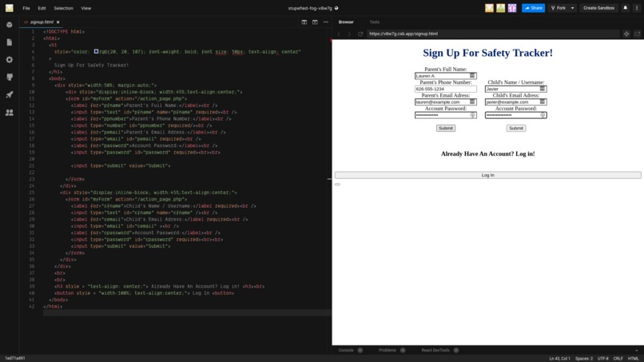
Task: Click the autofill icon in Child's Name field
Action: point(543,89)
